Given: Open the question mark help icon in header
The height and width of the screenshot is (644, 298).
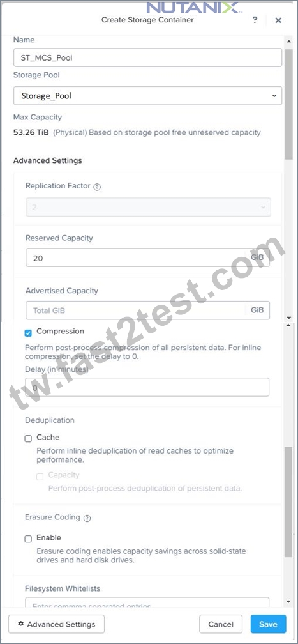Looking at the screenshot, I should click(255, 20).
